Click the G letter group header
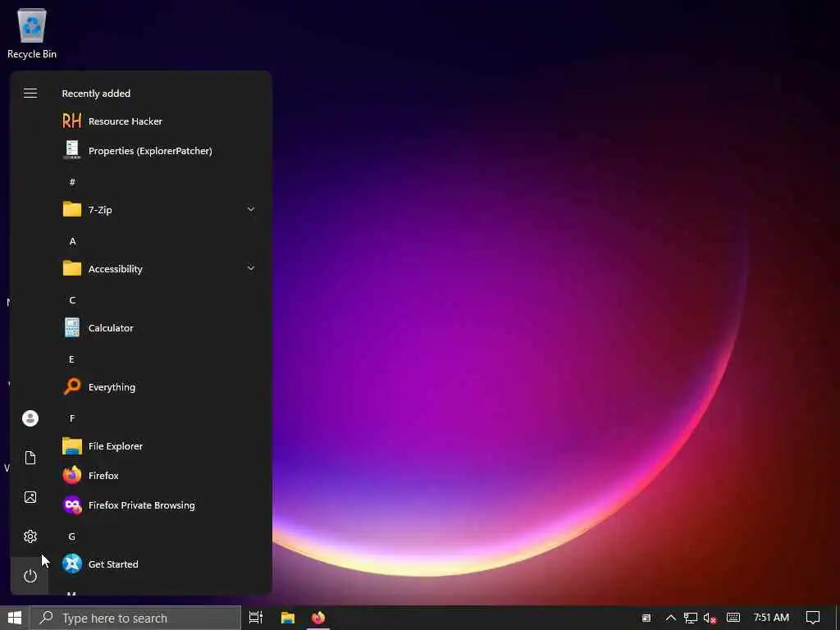 pyautogui.click(x=72, y=536)
